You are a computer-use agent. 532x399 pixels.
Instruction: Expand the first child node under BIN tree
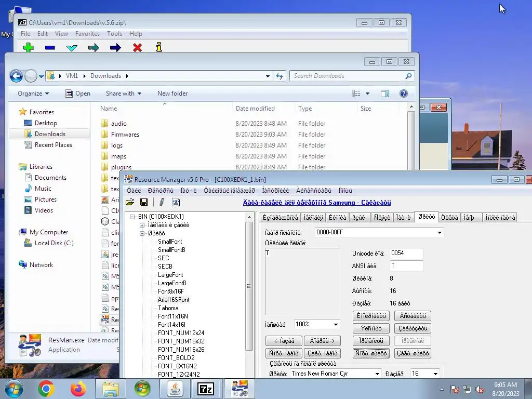[142, 225]
